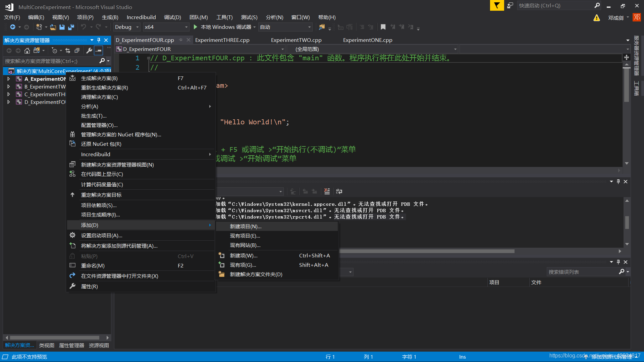Click the Quick Launch search magnifier icon
The image size is (644, 362).
(x=597, y=5)
